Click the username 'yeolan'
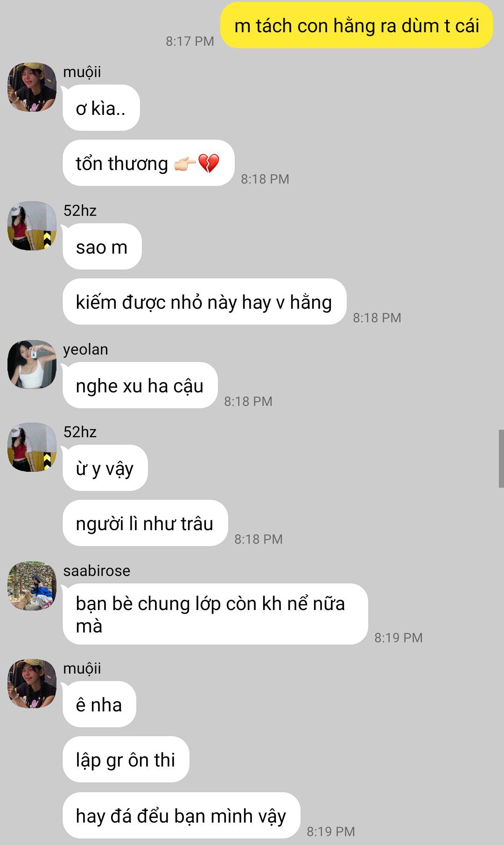Viewport: 504px width, 845px height. tap(85, 349)
